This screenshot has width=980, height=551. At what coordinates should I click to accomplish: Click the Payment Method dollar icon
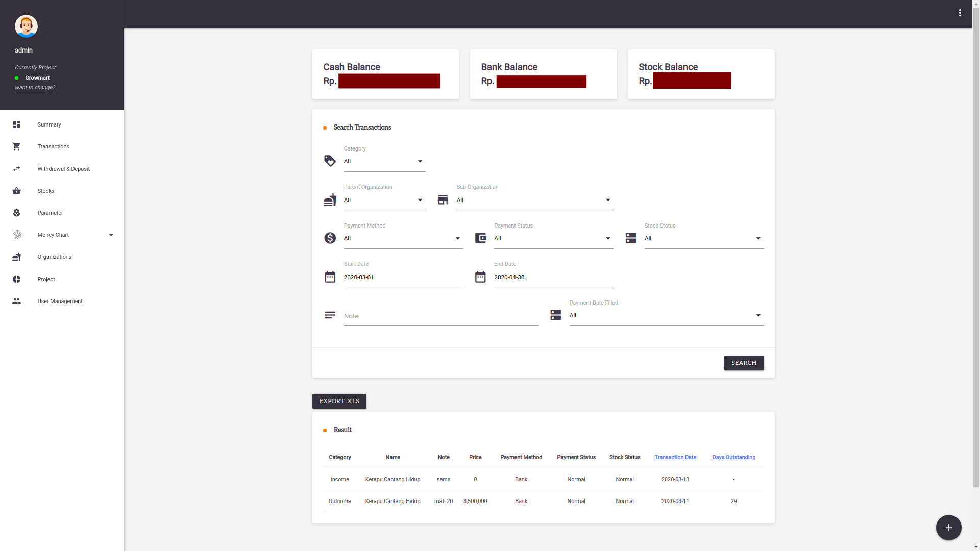tap(330, 238)
